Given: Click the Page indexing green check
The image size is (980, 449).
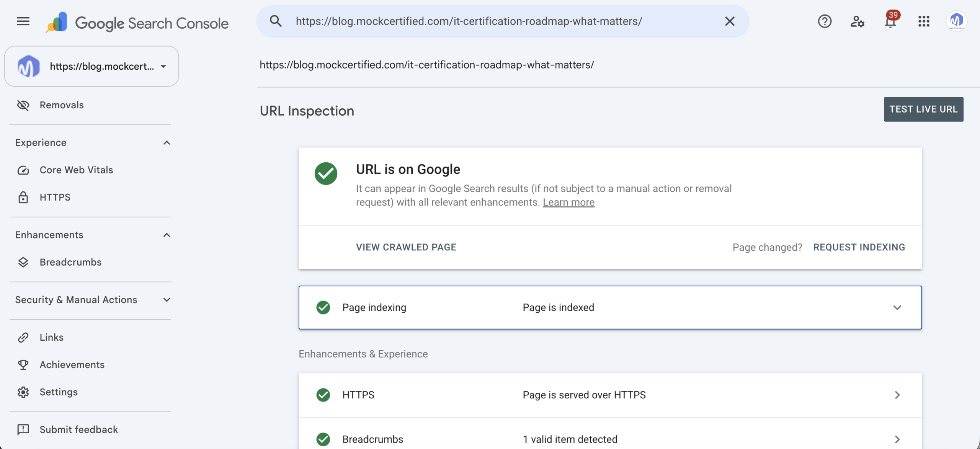Looking at the screenshot, I should click(323, 307).
